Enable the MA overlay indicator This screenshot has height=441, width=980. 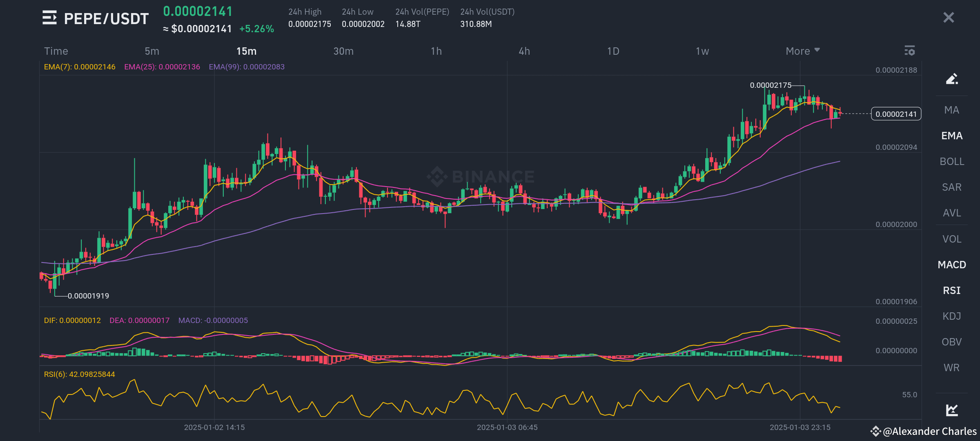tap(952, 110)
